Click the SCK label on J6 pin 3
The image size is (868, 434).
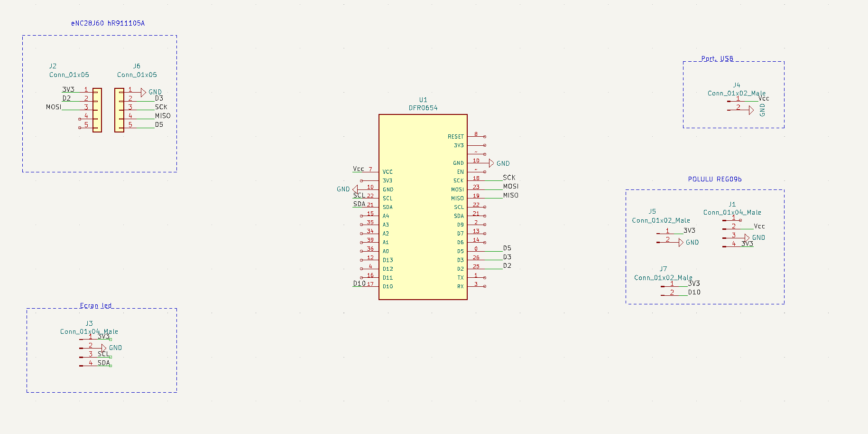161,107
